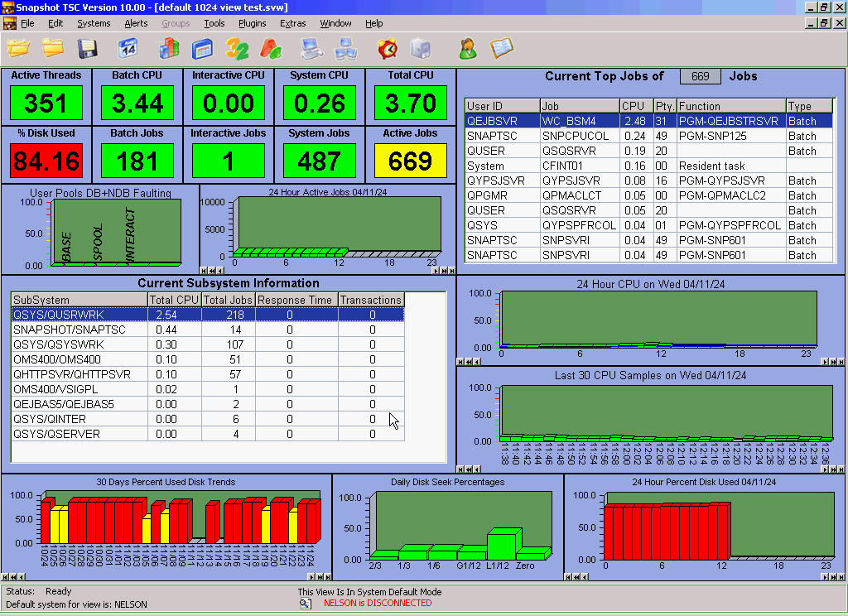
Task: Open the Plugins menu
Action: pos(251,23)
